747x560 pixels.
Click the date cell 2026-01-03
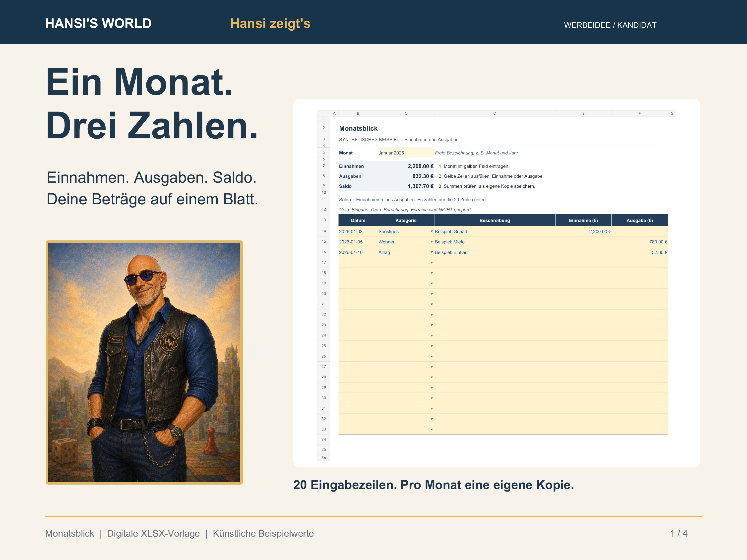coord(358,231)
